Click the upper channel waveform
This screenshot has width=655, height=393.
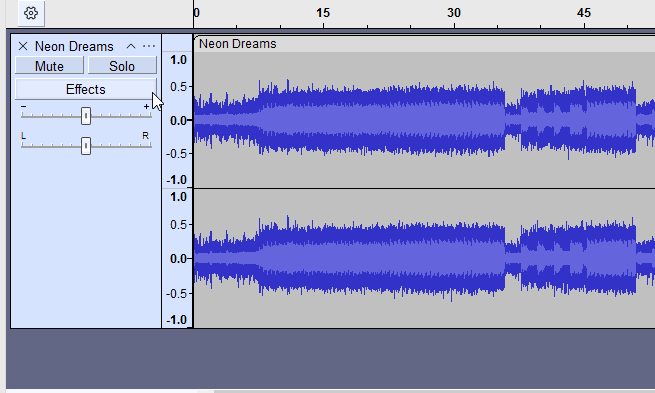pyautogui.click(x=424, y=120)
